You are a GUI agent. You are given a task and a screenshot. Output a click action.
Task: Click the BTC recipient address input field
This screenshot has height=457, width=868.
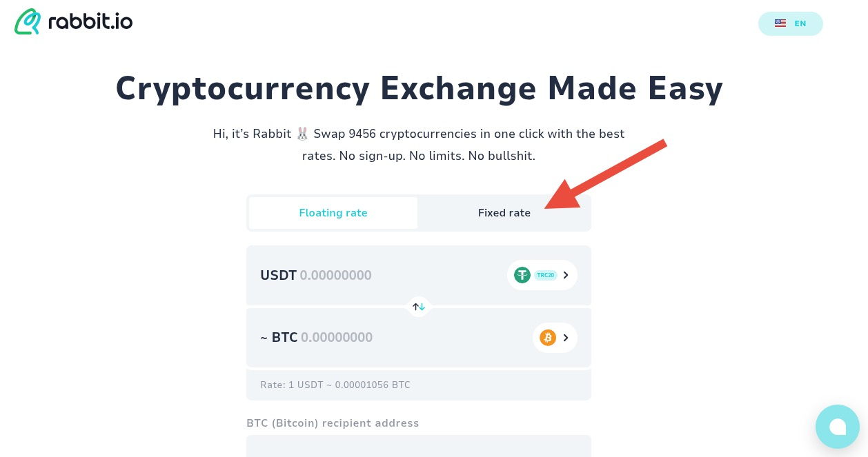click(419, 449)
